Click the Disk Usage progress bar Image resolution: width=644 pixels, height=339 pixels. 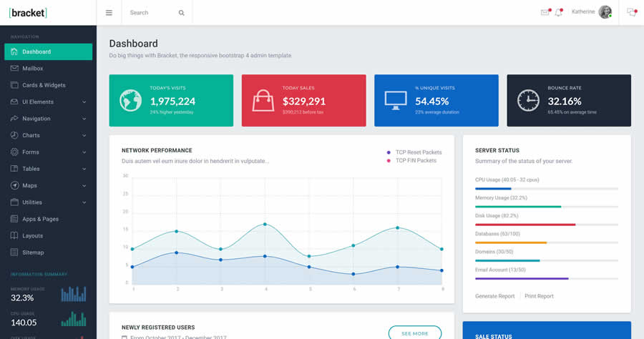pyautogui.click(x=547, y=225)
